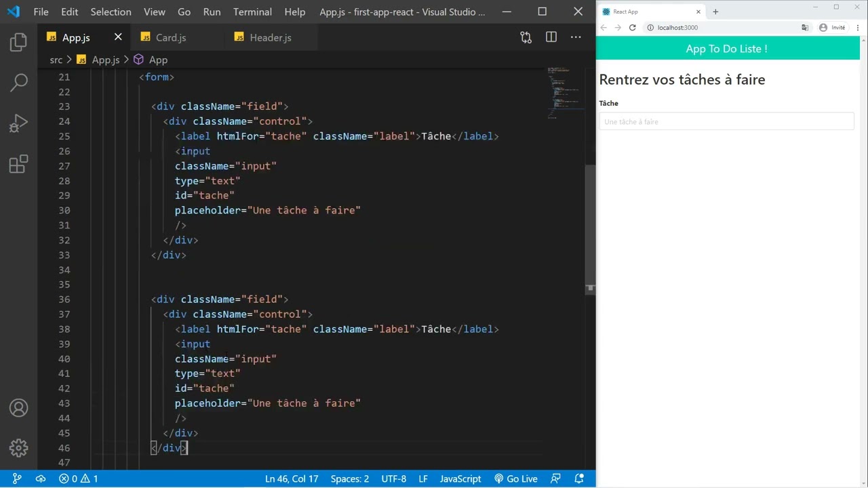Click the Go Live button in the status bar
The height and width of the screenshot is (488, 868).
(x=516, y=479)
